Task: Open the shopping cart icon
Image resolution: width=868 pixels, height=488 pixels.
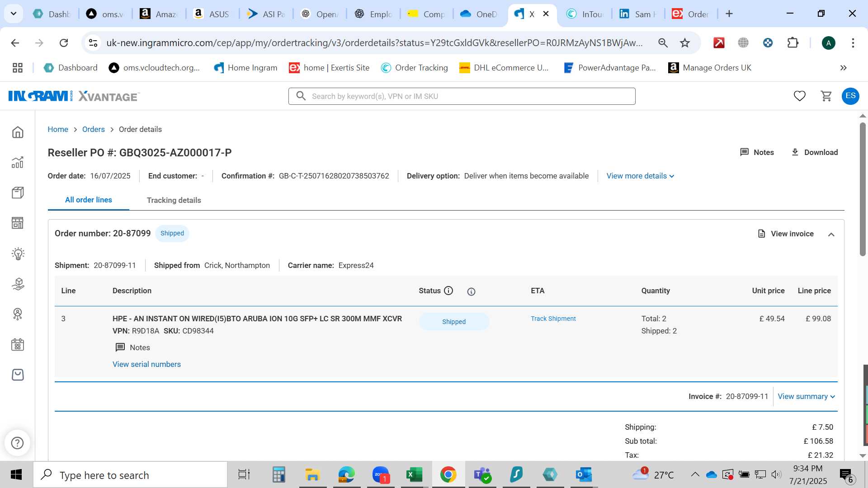Action: (826, 96)
